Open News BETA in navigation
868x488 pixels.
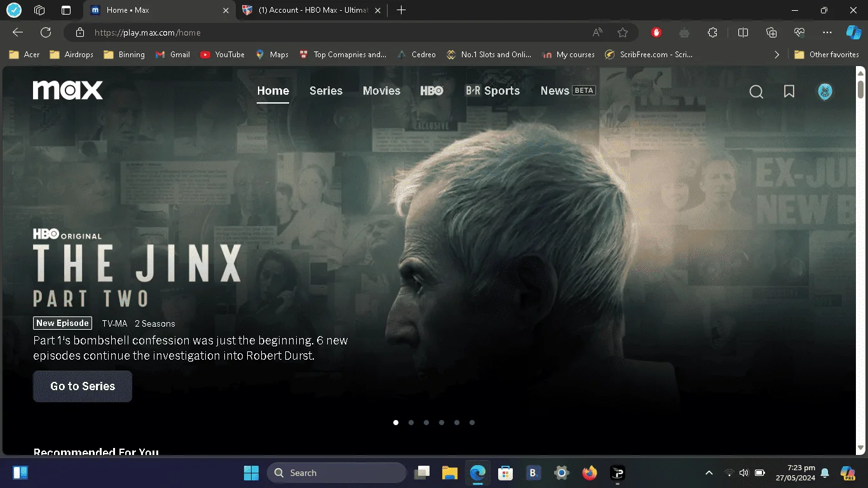[x=568, y=91]
